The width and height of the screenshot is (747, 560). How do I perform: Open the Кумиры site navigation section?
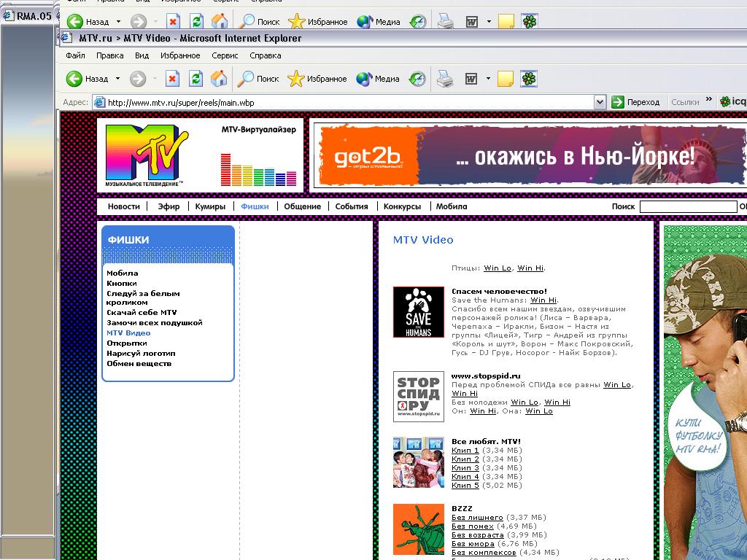tap(210, 206)
